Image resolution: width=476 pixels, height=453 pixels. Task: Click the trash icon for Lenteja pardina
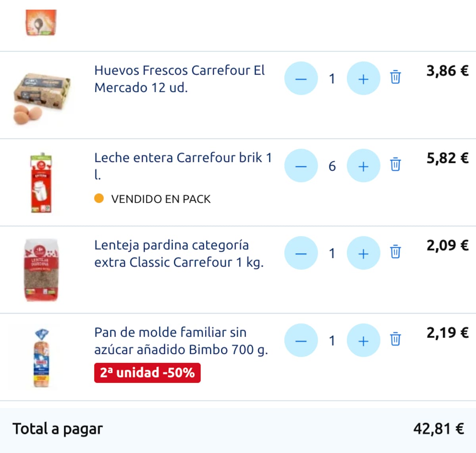click(395, 253)
